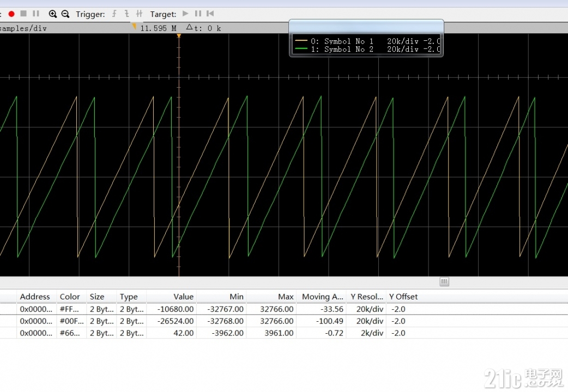The image size is (568, 392).
Task: Sort by the Size column header
Action: tap(101, 296)
